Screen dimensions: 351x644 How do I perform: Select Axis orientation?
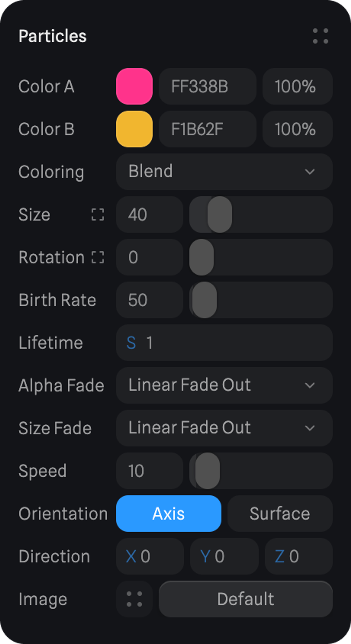tap(168, 513)
